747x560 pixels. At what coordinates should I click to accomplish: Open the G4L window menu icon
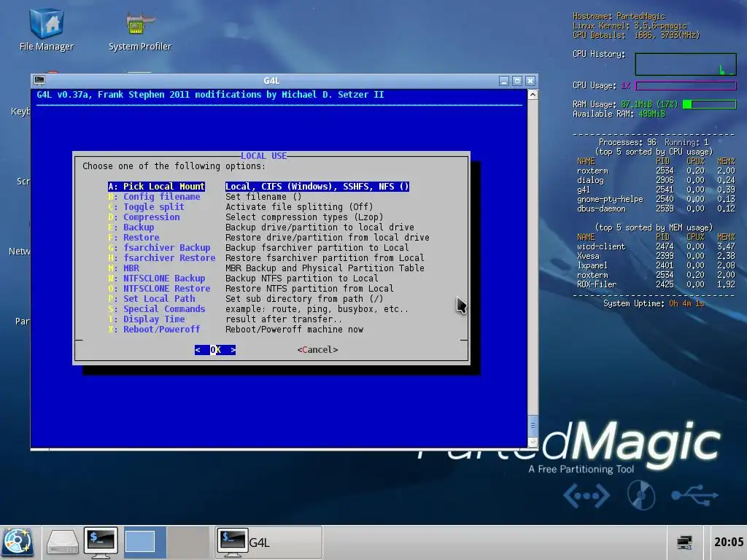39,80
